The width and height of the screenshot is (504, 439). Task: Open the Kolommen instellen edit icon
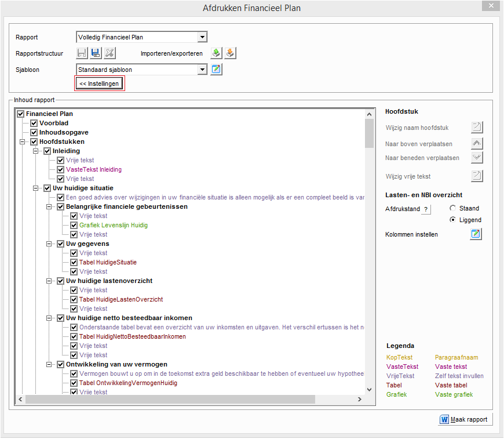(x=476, y=234)
